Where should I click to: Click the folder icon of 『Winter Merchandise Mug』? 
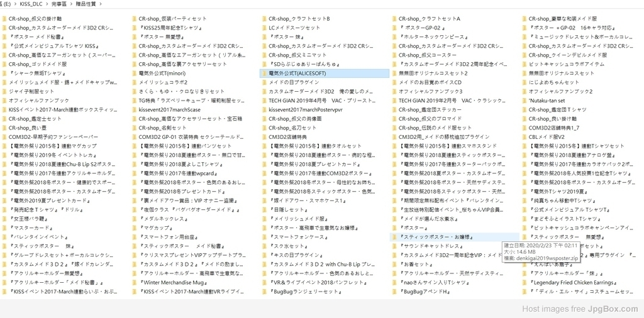[x=134, y=282]
